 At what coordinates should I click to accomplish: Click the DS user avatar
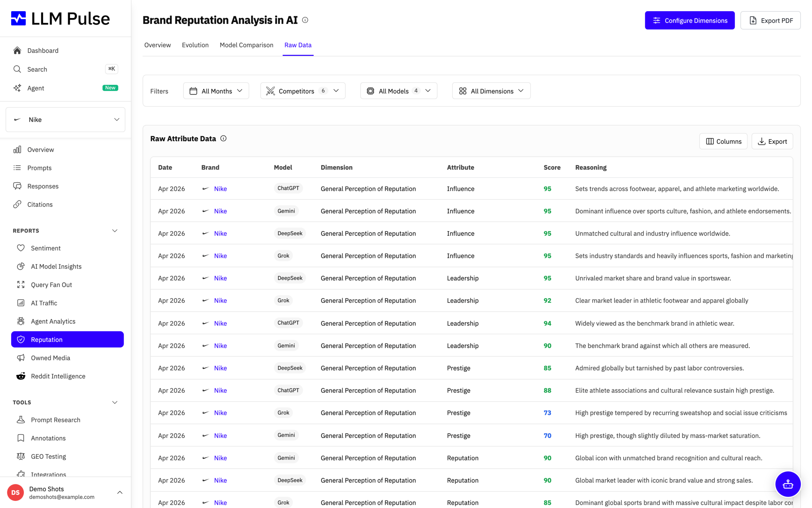pyautogui.click(x=16, y=492)
